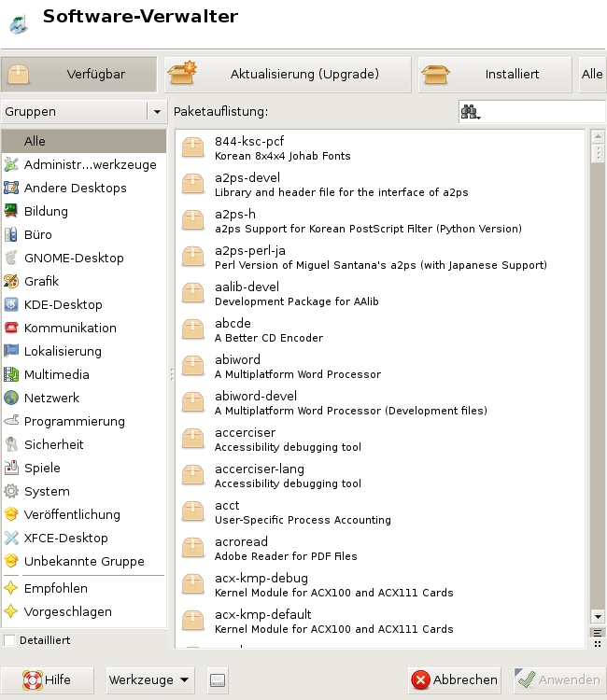Viewport: 607px width, 700px height.
Task: Click the Grafik palette icon
Action: (x=11, y=281)
